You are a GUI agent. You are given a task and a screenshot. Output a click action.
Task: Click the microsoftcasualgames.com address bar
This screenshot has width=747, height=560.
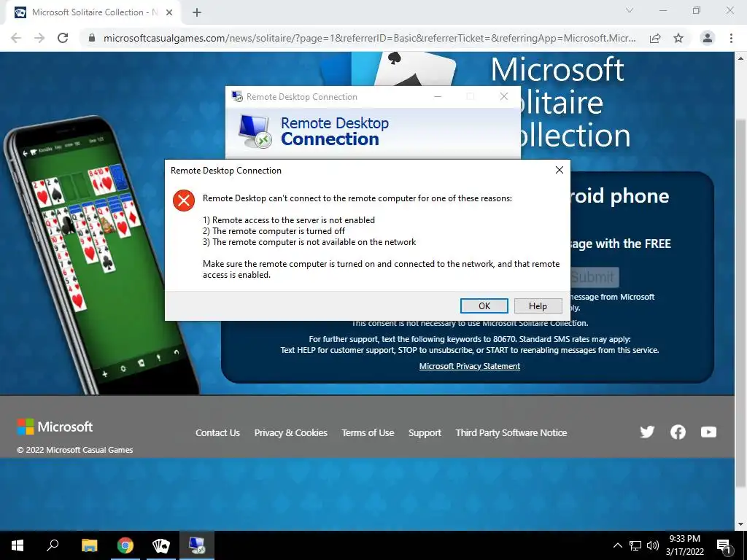click(x=369, y=38)
